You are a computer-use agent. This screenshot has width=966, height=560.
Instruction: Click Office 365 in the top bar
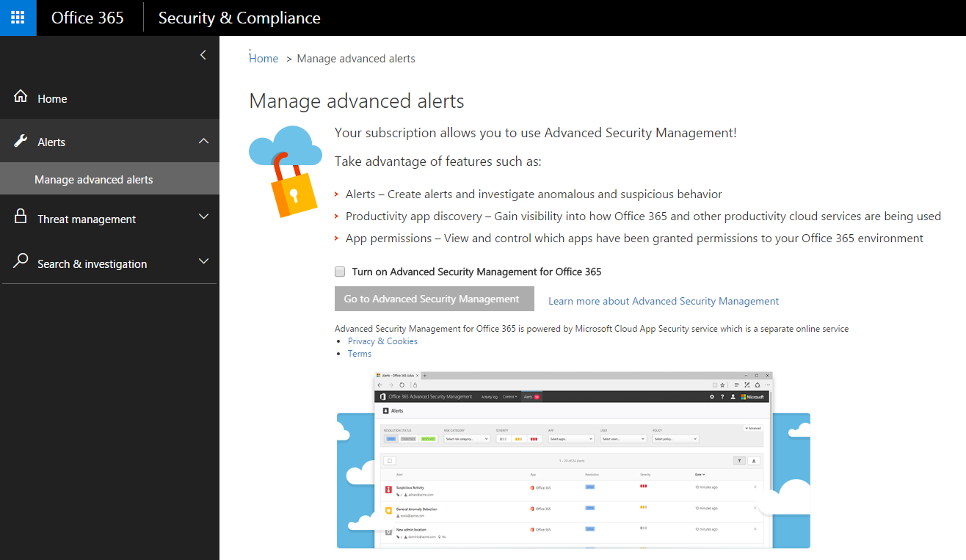coord(87,18)
